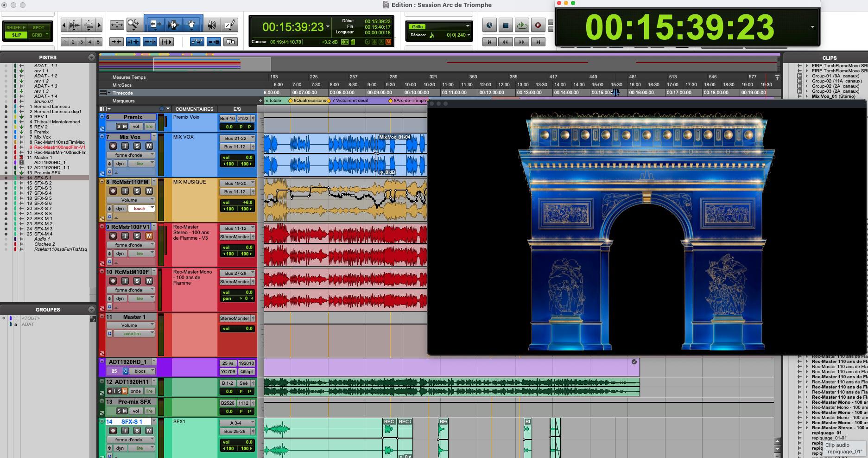Select zoom preset 1
868x458 pixels.
pos(65,42)
